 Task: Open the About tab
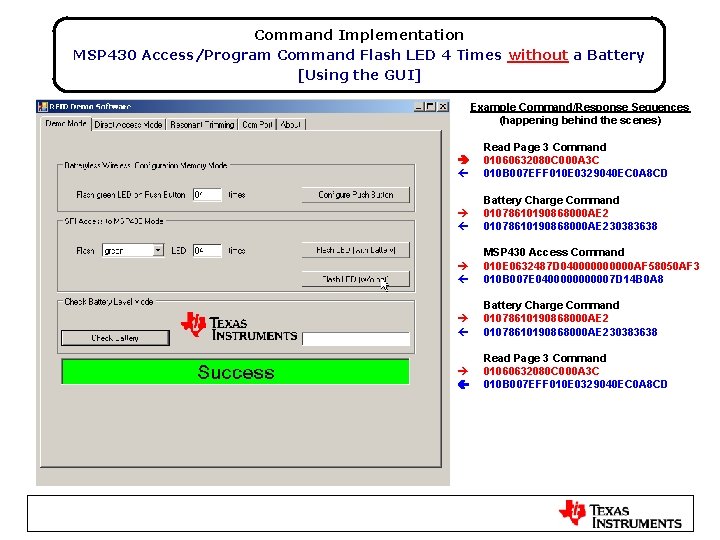point(291,124)
